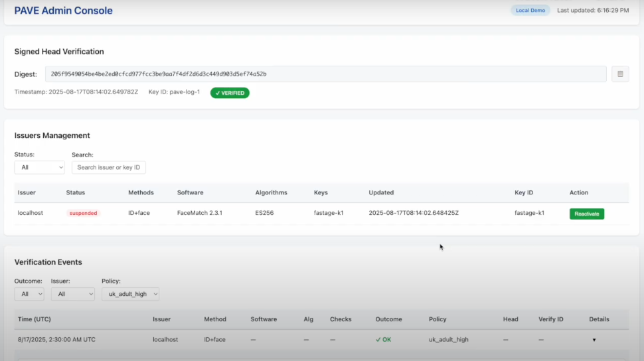
Task: Click the ID+face method in the events row
Action: [x=215, y=340]
